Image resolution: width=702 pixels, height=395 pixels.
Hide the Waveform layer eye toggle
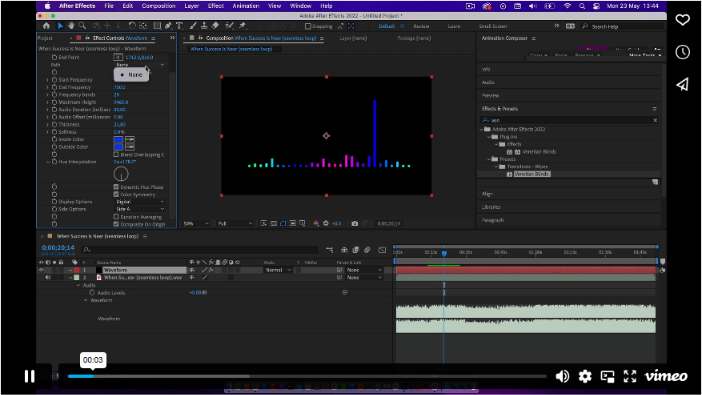pyautogui.click(x=41, y=270)
